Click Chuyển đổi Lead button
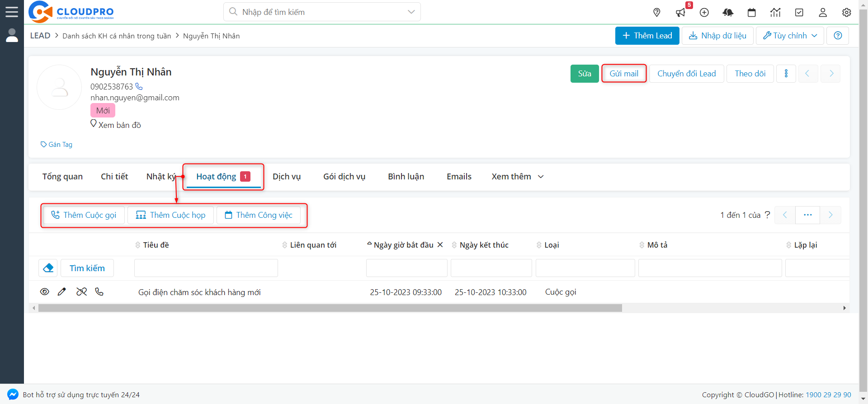This screenshot has width=868, height=404. tap(687, 74)
